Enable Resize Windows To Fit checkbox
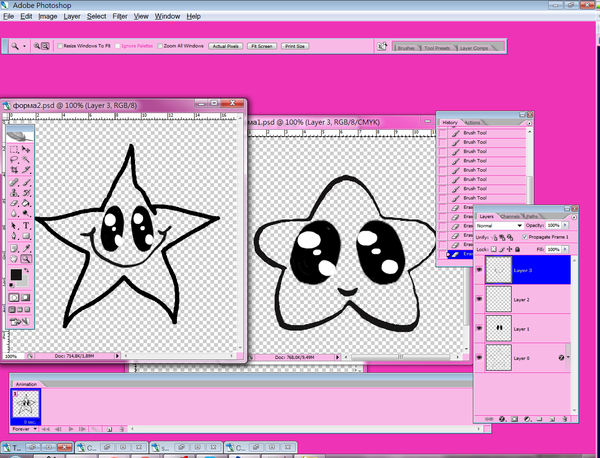The image size is (600, 458). [60, 46]
